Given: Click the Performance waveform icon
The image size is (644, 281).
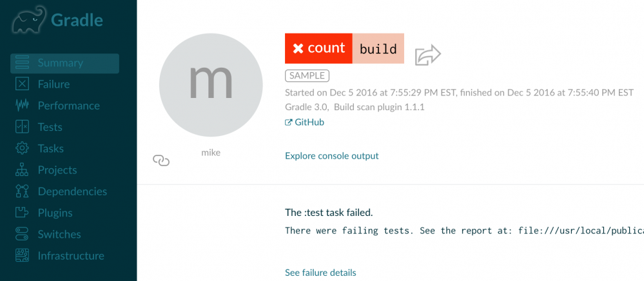Looking at the screenshot, I should pos(23,106).
